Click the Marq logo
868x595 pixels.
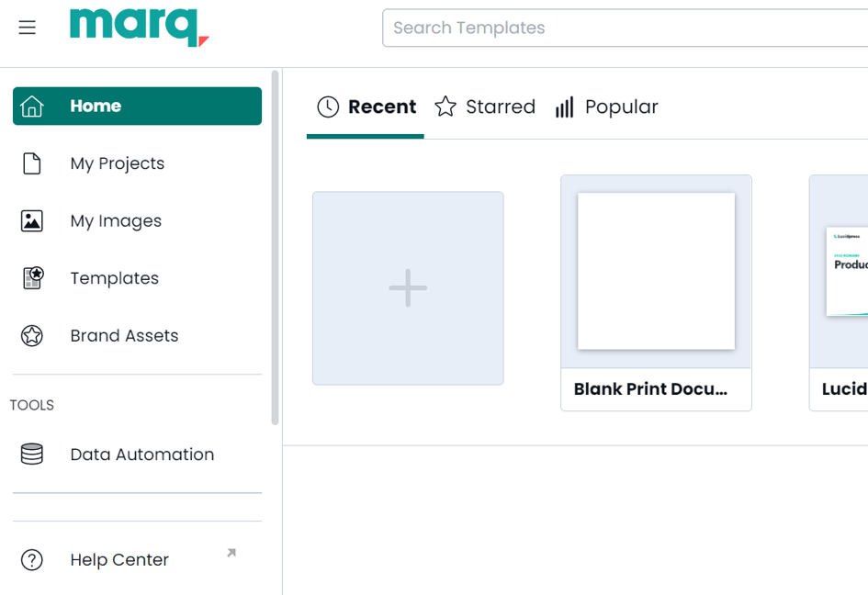click(x=139, y=27)
